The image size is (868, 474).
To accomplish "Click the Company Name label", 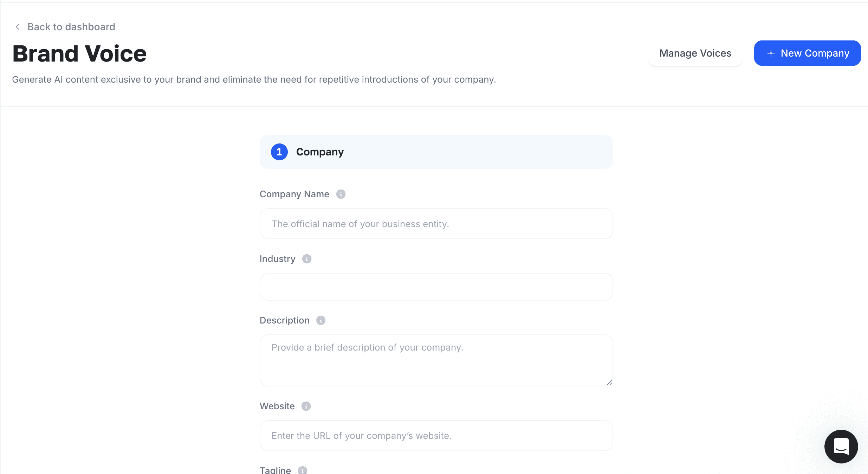I will point(294,194).
